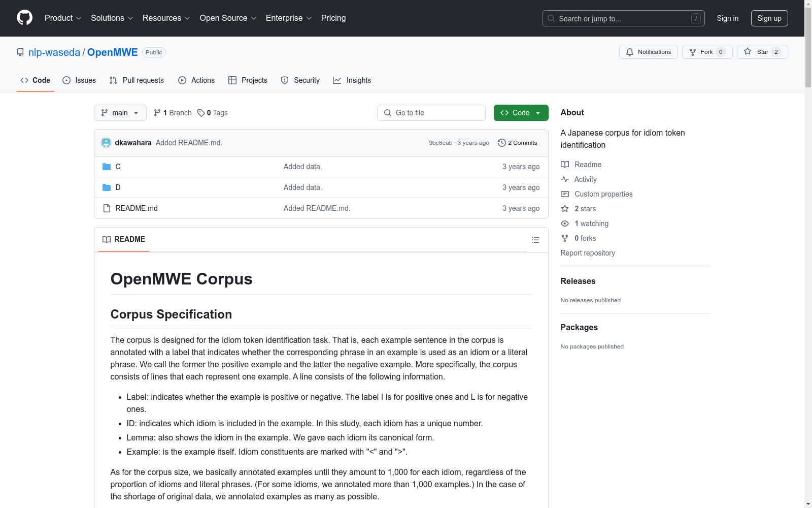Click the Fork count badge
This screenshot has height=508, width=812.
[721, 52]
